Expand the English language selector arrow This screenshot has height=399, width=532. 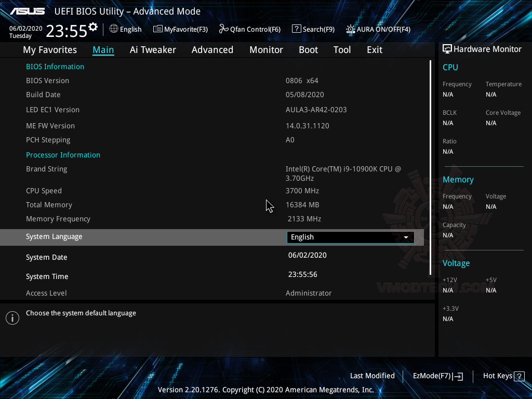pos(406,237)
